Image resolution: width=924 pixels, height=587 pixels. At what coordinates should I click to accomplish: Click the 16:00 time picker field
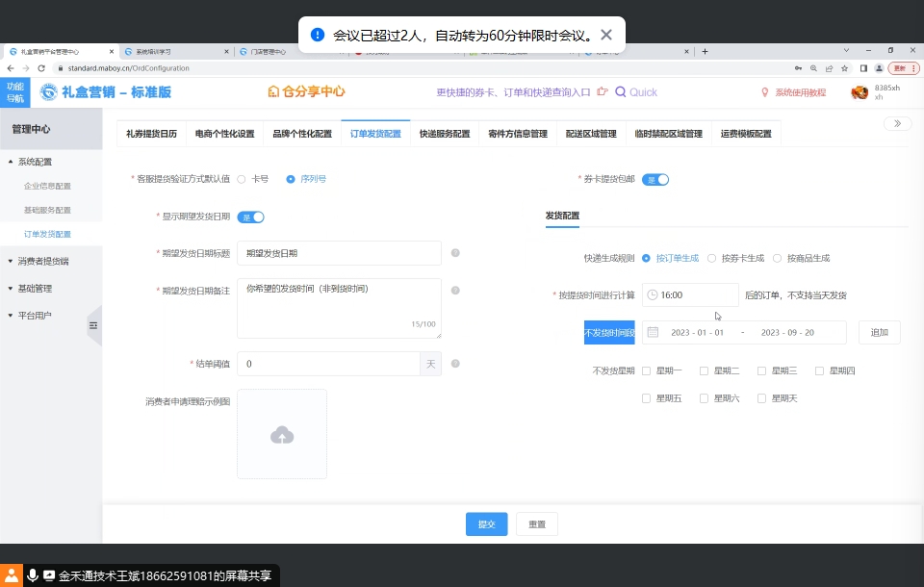(x=690, y=295)
